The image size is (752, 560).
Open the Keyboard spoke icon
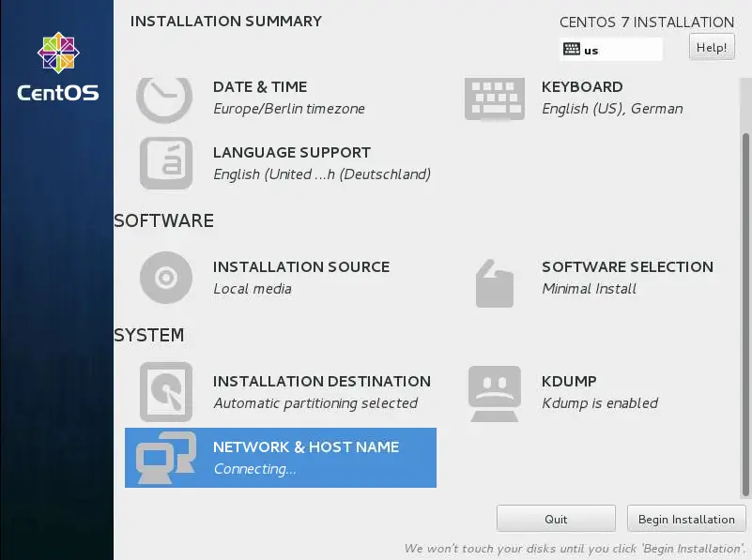495,99
